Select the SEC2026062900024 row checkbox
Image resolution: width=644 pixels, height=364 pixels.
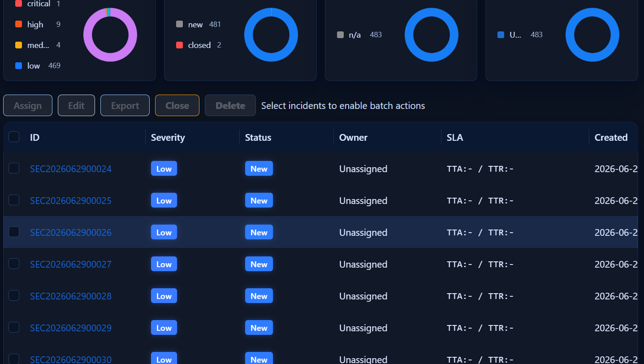[14, 168]
